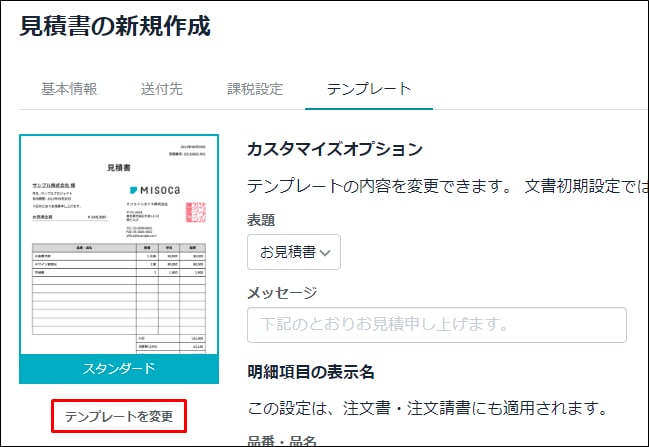
Task: Click the 表題 field label
Action: pos(261,220)
